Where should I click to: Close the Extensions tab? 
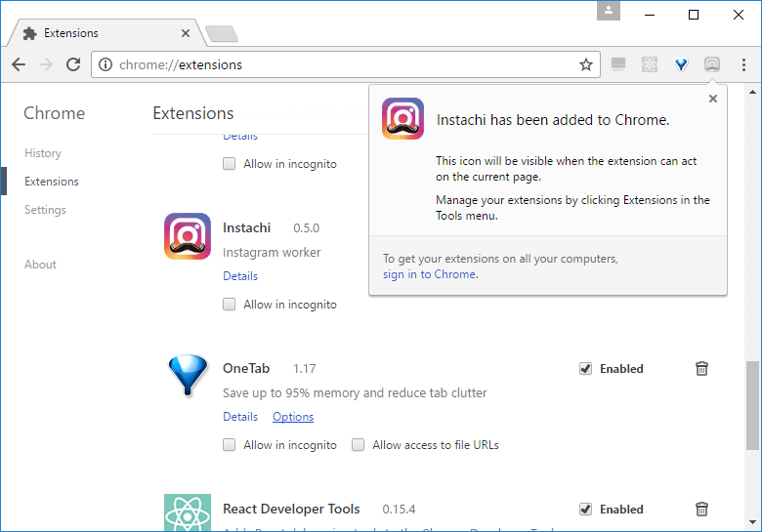pos(186,33)
